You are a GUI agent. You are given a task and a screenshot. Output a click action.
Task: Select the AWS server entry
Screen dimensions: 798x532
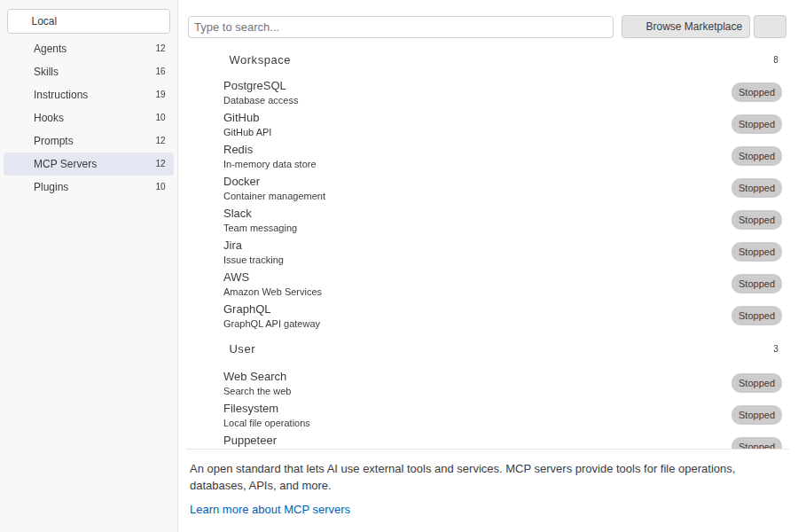pyautogui.click(x=488, y=284)
